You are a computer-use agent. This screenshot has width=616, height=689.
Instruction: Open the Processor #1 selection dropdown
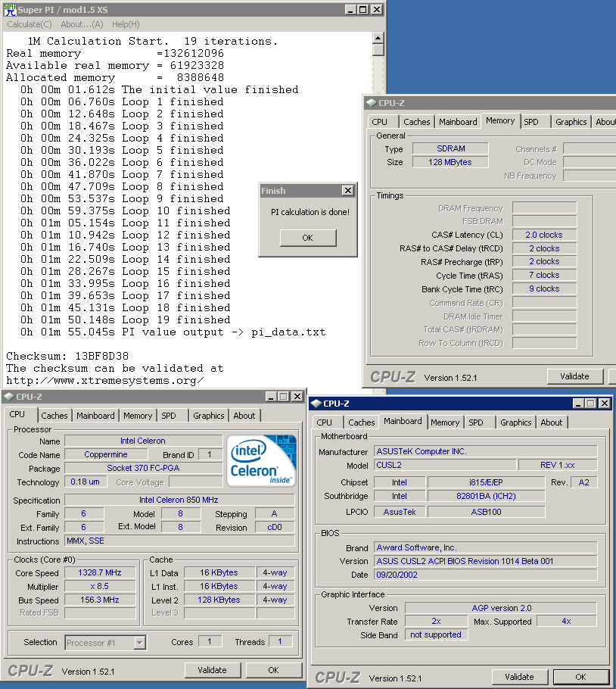[x=139, y=642]
